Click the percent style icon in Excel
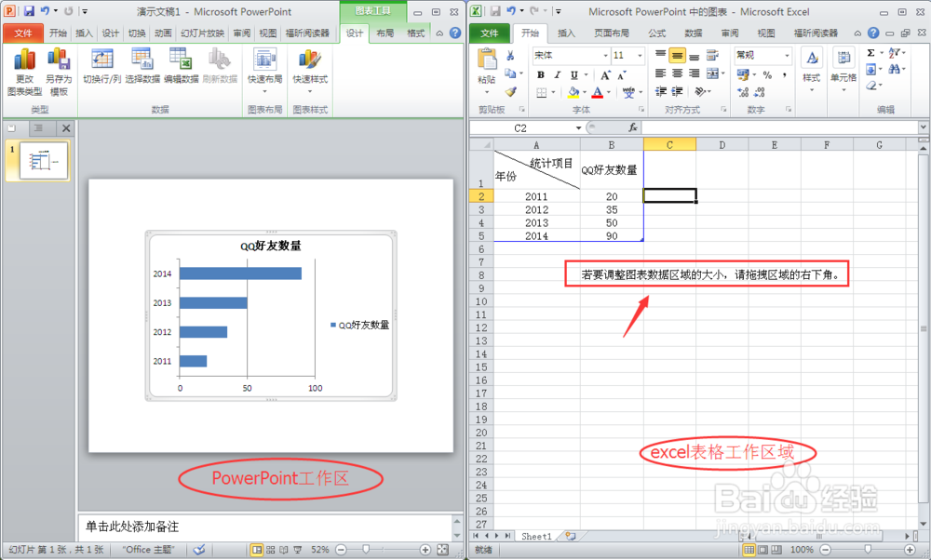This screenshot has width=931, height=560. pyautogui.click(x=768, y=74)
